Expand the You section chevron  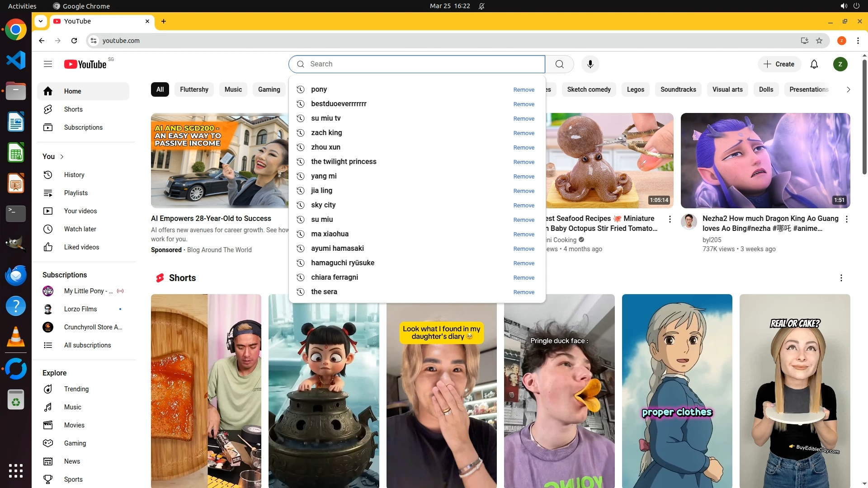pos(62,157)
